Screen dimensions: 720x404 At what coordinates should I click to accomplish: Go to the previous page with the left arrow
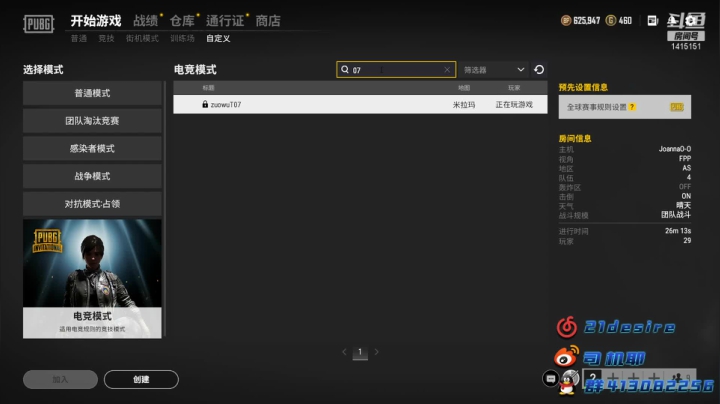(x=344, y=352)
